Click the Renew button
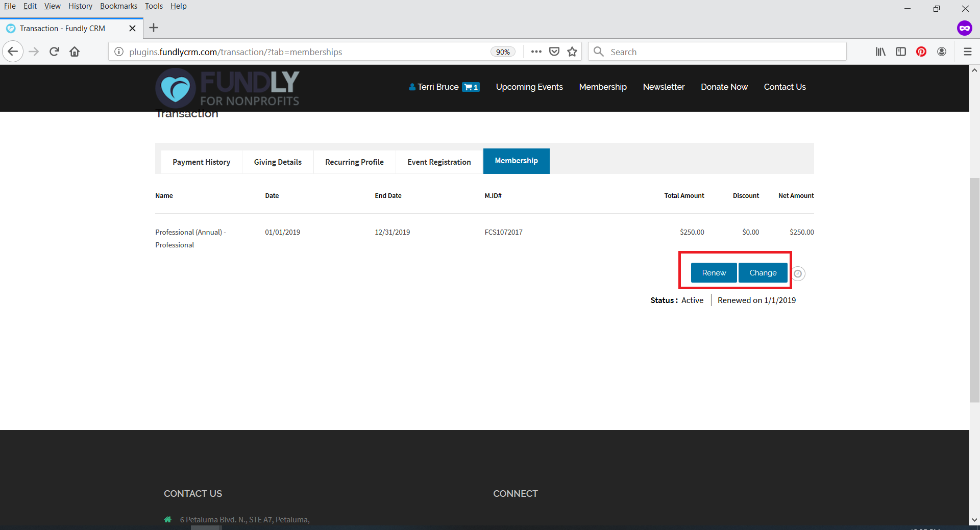Image resolution: width=980 pixels, height=530 pixels. (x=714, y=273)
